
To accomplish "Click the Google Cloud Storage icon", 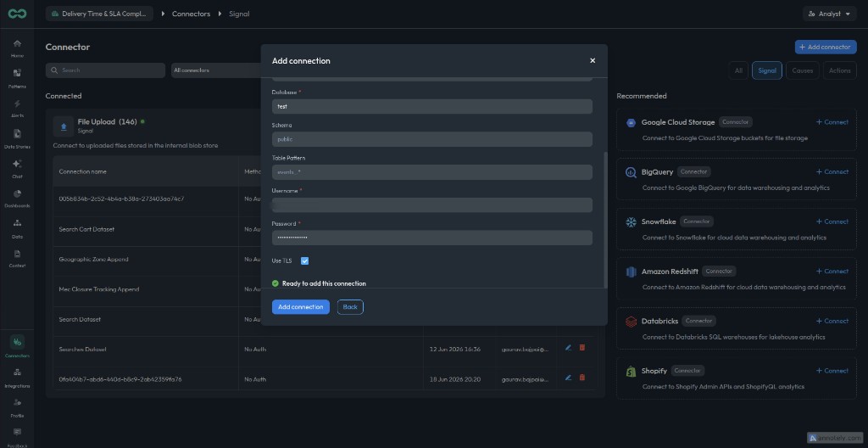I will pyautogui.click(x=631, y=122).
